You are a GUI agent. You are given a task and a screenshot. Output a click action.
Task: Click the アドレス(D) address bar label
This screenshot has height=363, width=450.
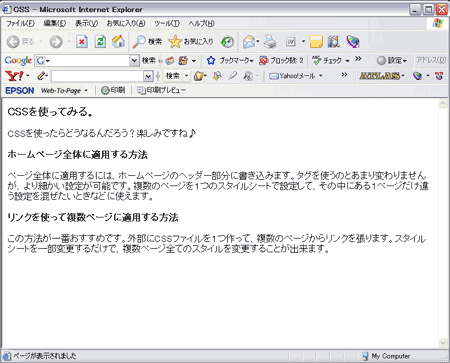click(x=431, y=60)
